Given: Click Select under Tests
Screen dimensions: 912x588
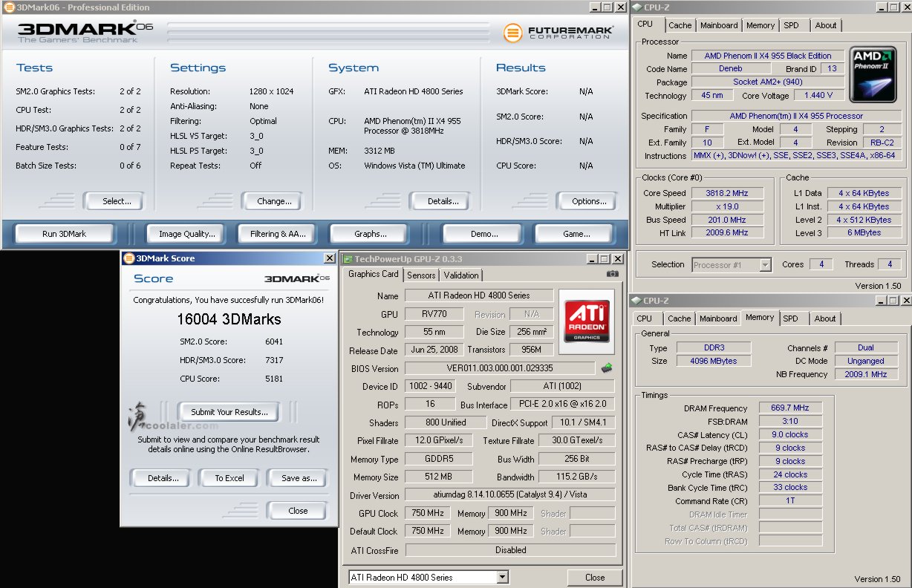Looking at the screenshot, I should click(x=117, y=201).
